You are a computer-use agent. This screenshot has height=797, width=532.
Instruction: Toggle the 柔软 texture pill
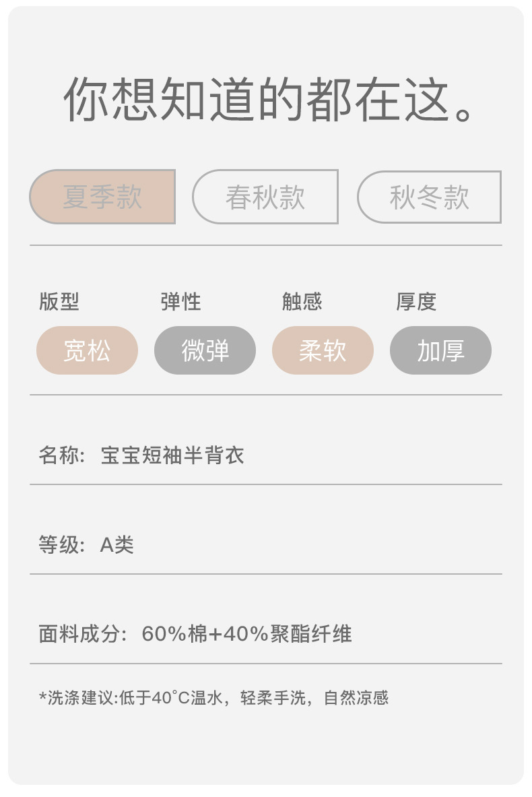(323, 350)
